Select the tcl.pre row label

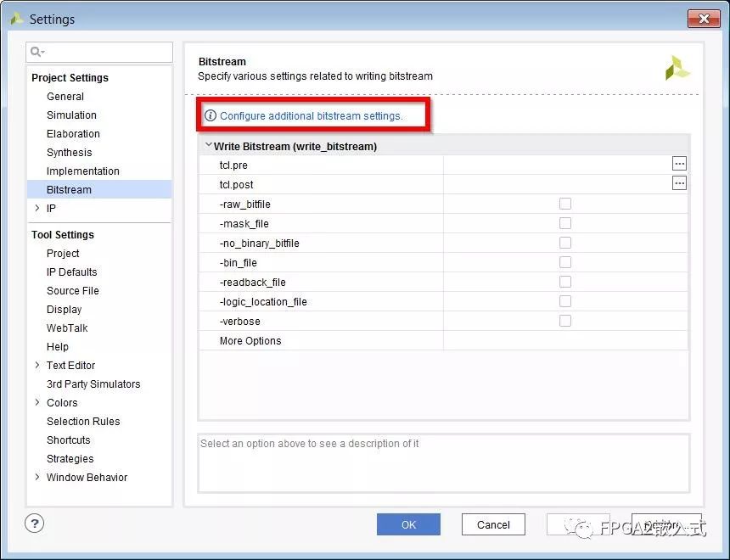click(x=233, y=165)
